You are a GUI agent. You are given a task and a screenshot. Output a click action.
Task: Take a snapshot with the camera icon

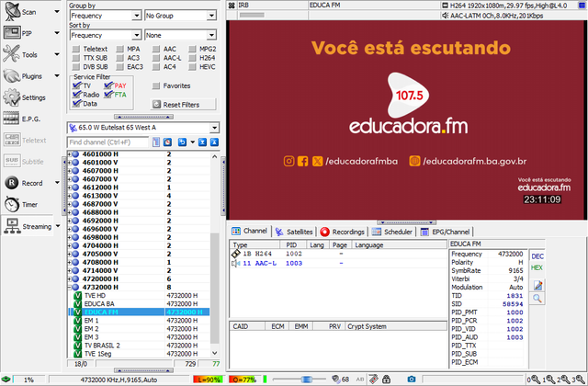pos(412,380)
